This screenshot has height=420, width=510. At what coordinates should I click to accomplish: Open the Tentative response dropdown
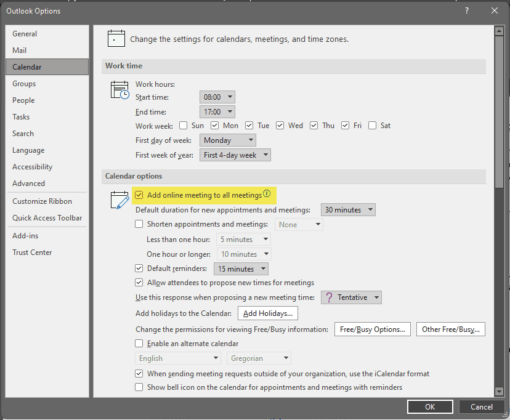tap(351, 297)
